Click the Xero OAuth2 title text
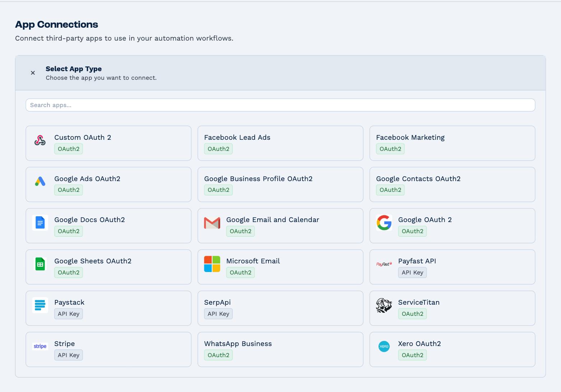Image resolution: width=561 pixels, height=392 pixels. [x=419, y=344]
